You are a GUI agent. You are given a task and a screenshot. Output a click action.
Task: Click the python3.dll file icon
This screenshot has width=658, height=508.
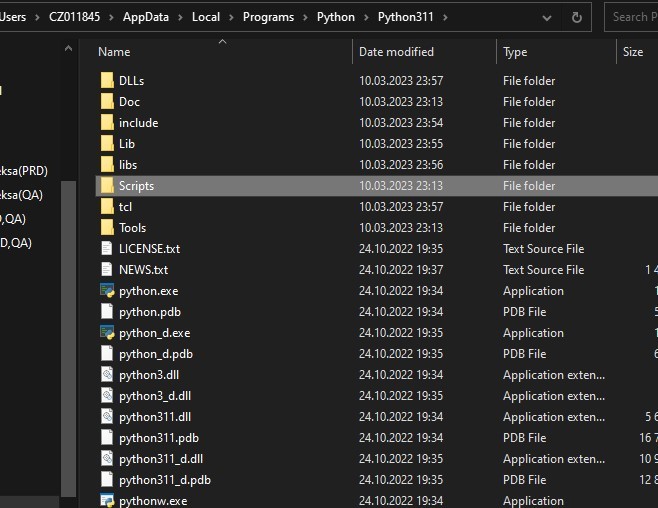(107, 374)
